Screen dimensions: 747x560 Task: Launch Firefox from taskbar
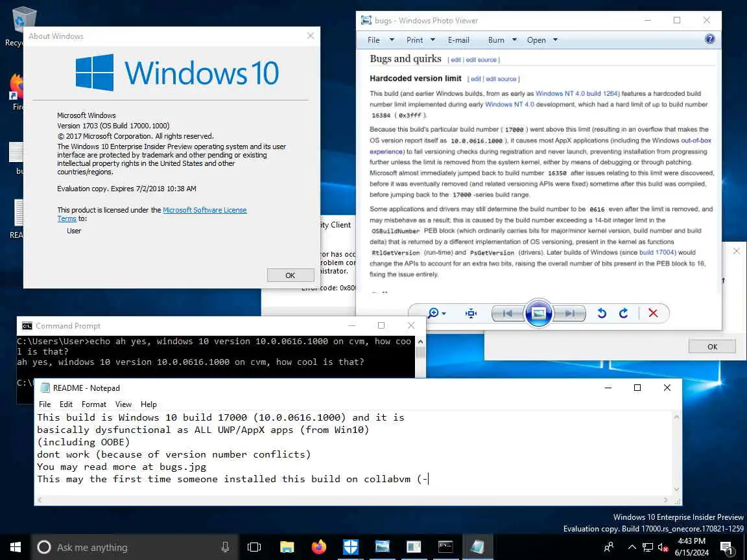tap(319, 547)
